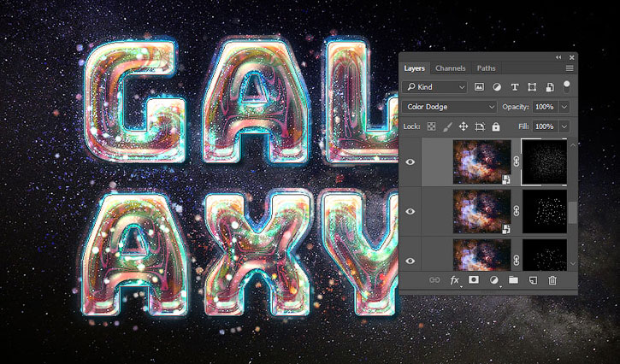Lock image pixels with brush icon
The width and height of the screenshot is (620, 364).
tap(447, 126)
